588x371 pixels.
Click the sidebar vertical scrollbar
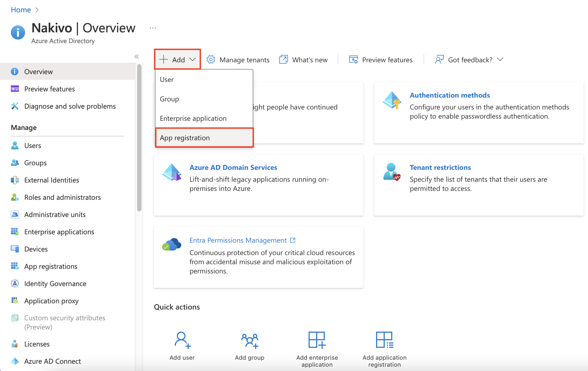(x=139, y=138)
